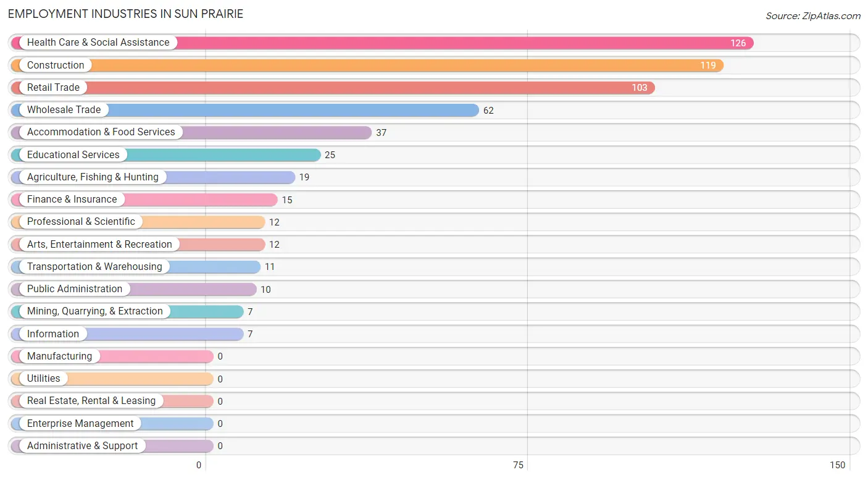Screen dimensions: 868x480
Task: Click the Health Care & Social Assistance label
Action: click(98, 43)
